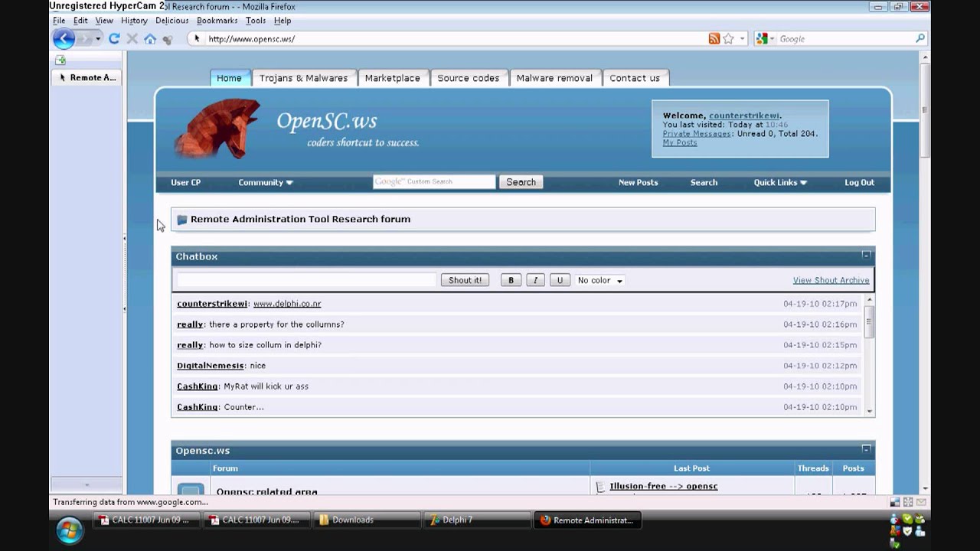Click in the Google Custom Search field
The width and height of the screenshot is (980, 551).
click(434, 182)
